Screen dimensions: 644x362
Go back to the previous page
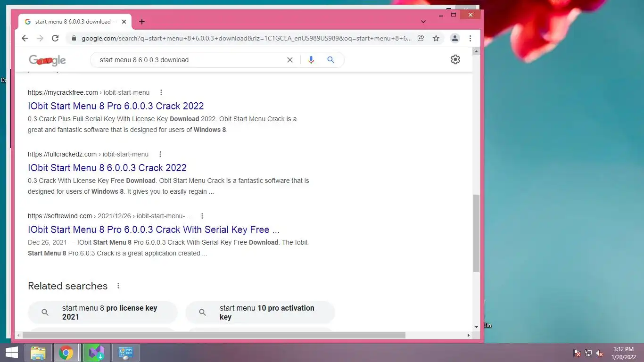pos(25,39)
